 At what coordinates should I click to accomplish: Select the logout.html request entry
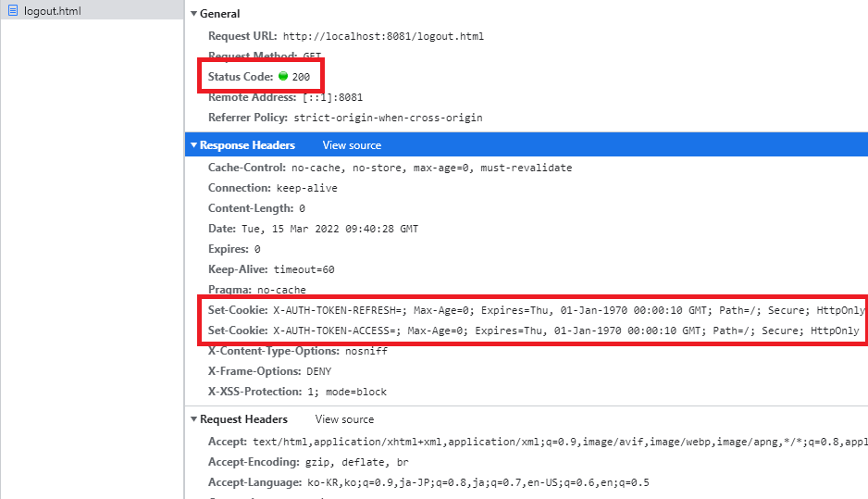click(92, 10)
